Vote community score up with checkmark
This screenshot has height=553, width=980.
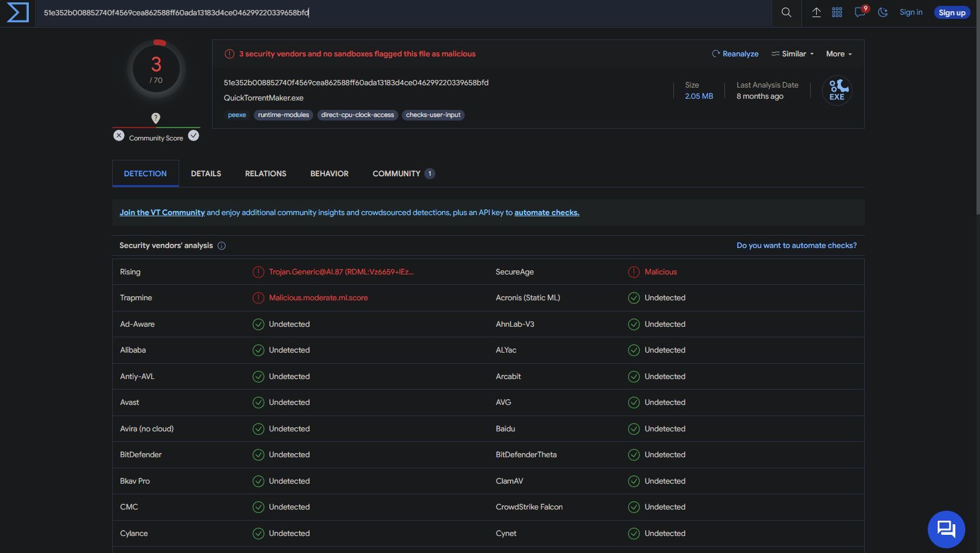click(193, 136)
